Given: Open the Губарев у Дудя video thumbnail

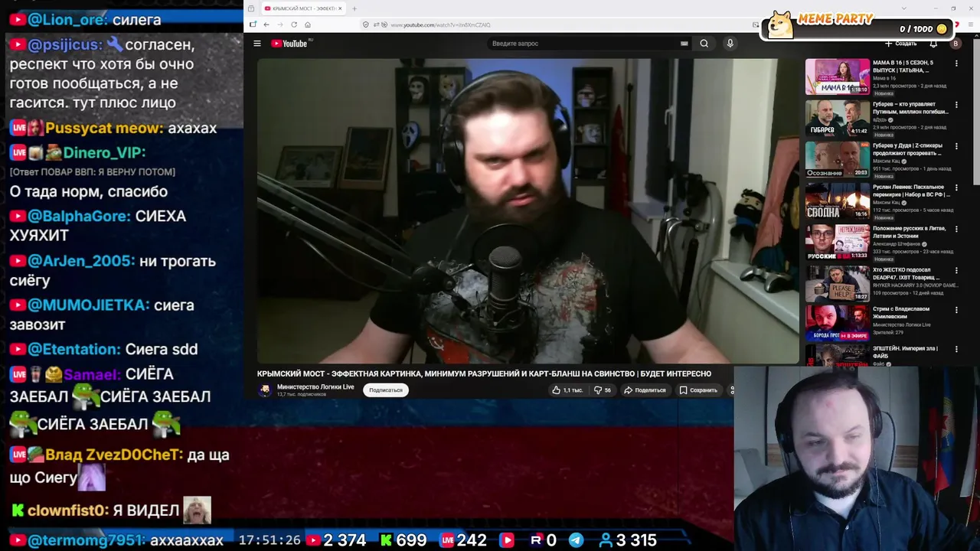Looking at the screenshot, I should 837,159.
